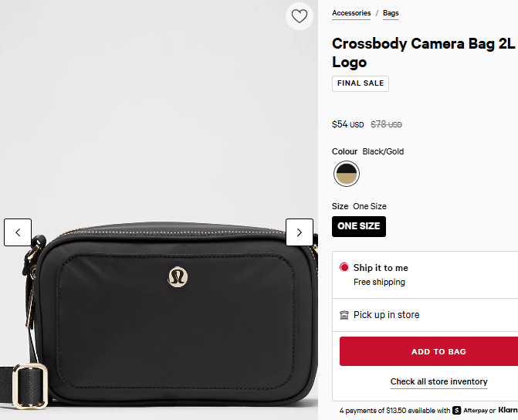Add product to wishlist with heart icon
Screen dimensions: 518x420
click(x=300, y=16)
